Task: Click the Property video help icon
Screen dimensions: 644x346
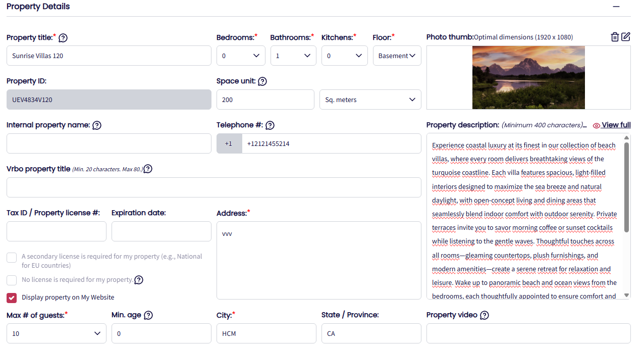Action: tap(484, 315)
